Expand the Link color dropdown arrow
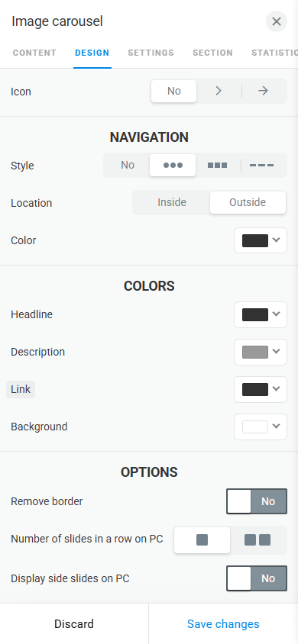The image size is (298, 644). [x=277, y=389]
